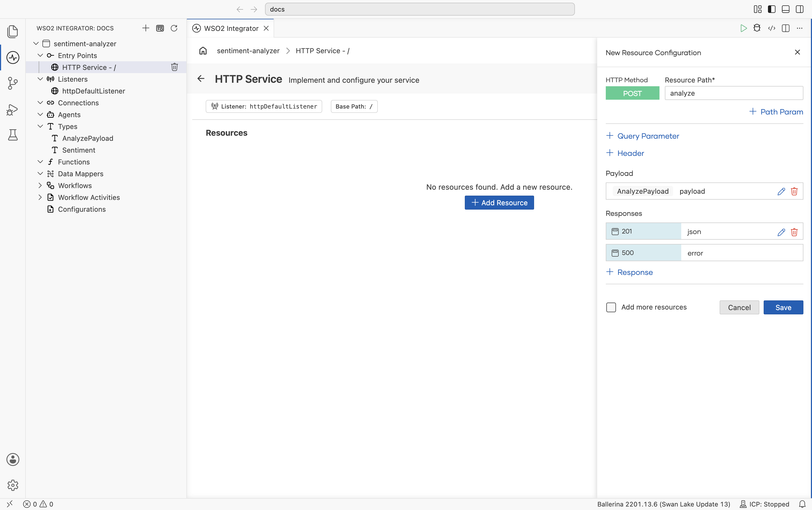Click the Listener httpDefaultListener chip
Screen dimensions: 812x510
coord(264,106)
